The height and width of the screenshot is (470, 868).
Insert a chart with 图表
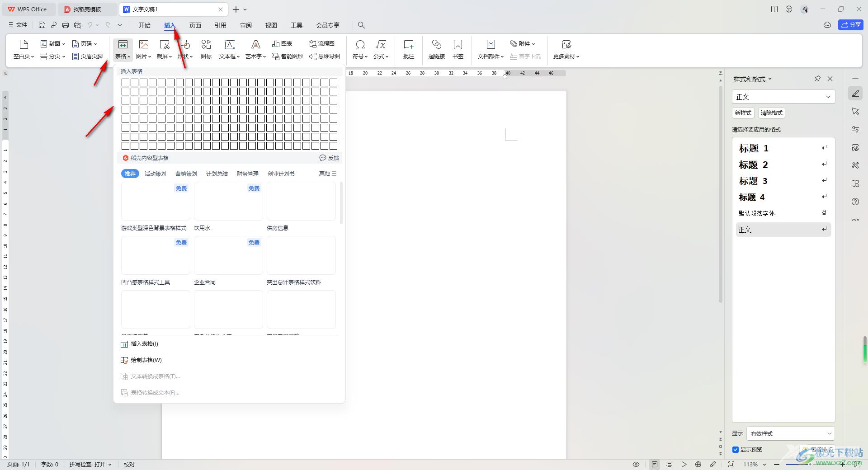pos(282,43)
